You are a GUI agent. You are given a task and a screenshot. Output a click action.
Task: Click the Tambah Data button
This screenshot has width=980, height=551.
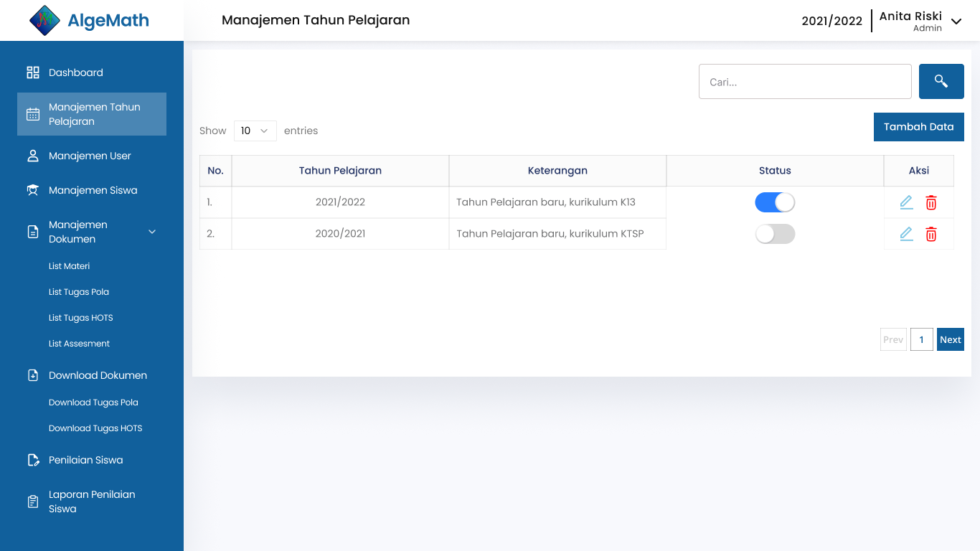coord(919,127)
